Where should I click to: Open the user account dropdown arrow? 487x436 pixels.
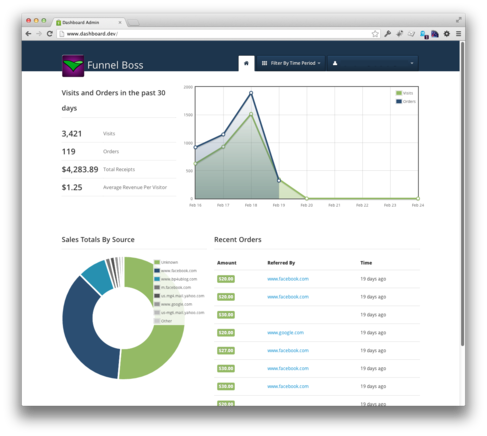coord(412,63)
